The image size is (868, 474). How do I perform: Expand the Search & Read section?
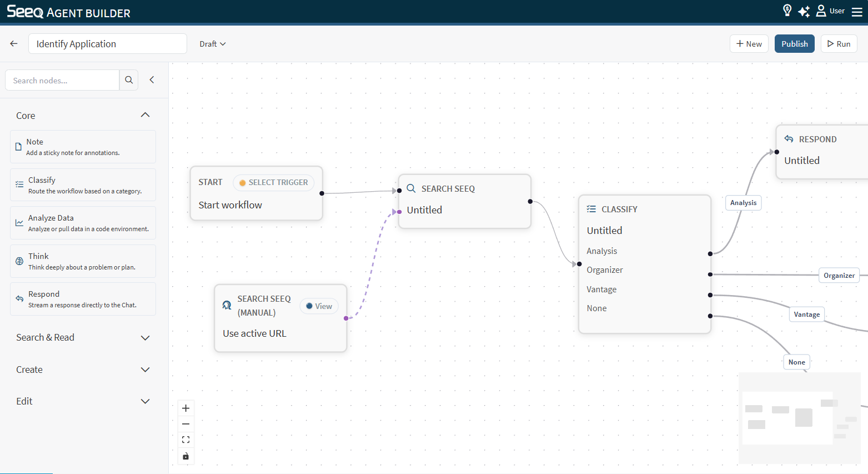pos(83,337)
